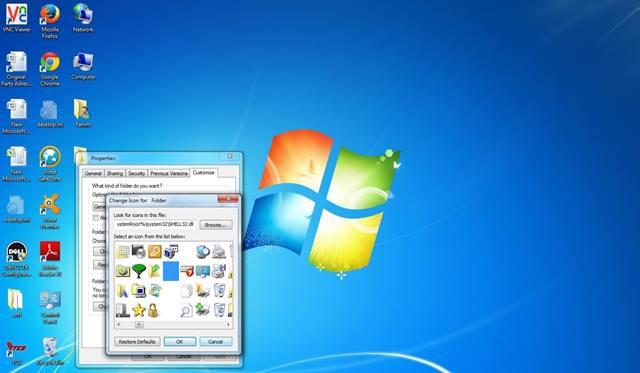This screenshot has height=373, width=640.
Task: Select the Avast SafeZone browser shortcut
Action: tap(50, 164)
